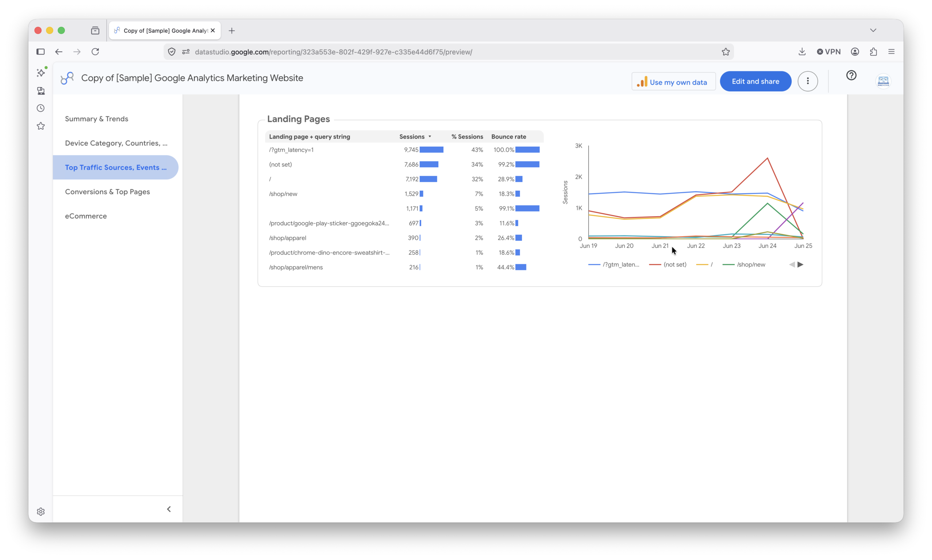Image resolution: width=932 pixels, height=560 pixels.
Task: Sort by the Sessions column arrow
Action: point(430,136)
